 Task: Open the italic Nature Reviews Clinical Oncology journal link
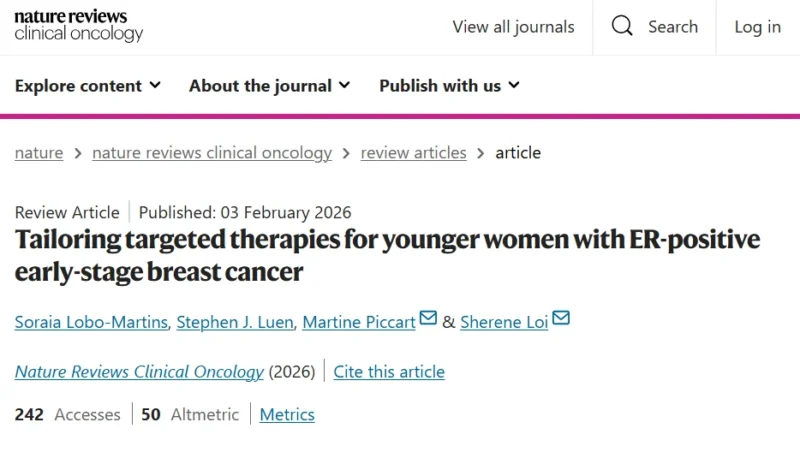coord(139,372)
